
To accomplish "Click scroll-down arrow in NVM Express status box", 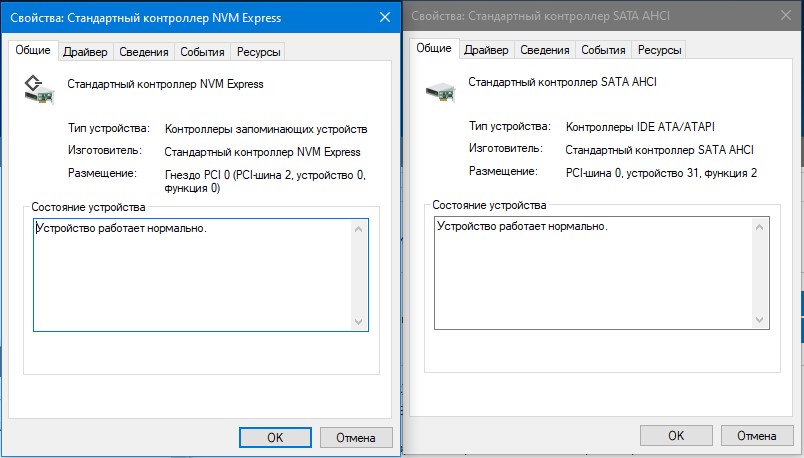I will pos(359,322).
